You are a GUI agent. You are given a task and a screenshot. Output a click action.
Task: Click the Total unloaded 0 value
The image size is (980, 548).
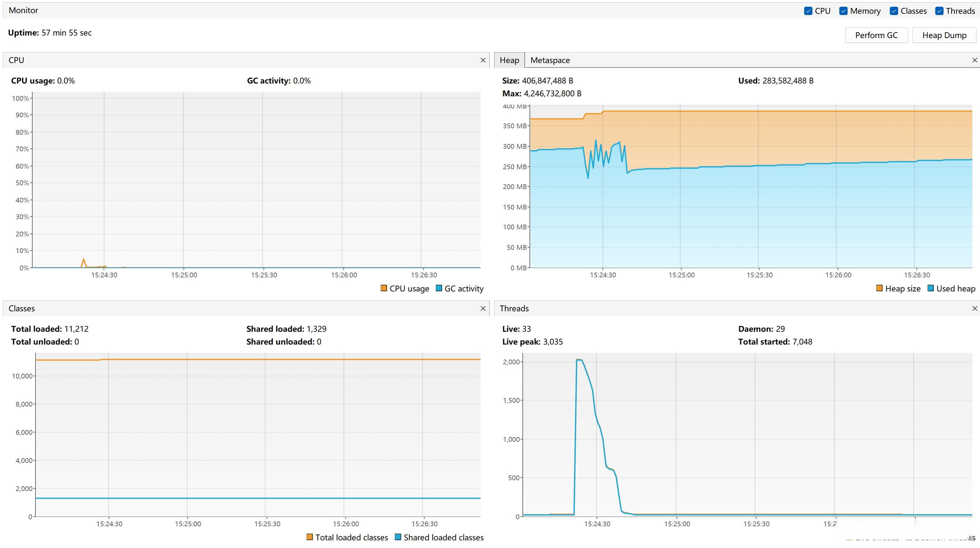[x=76, y=342]
